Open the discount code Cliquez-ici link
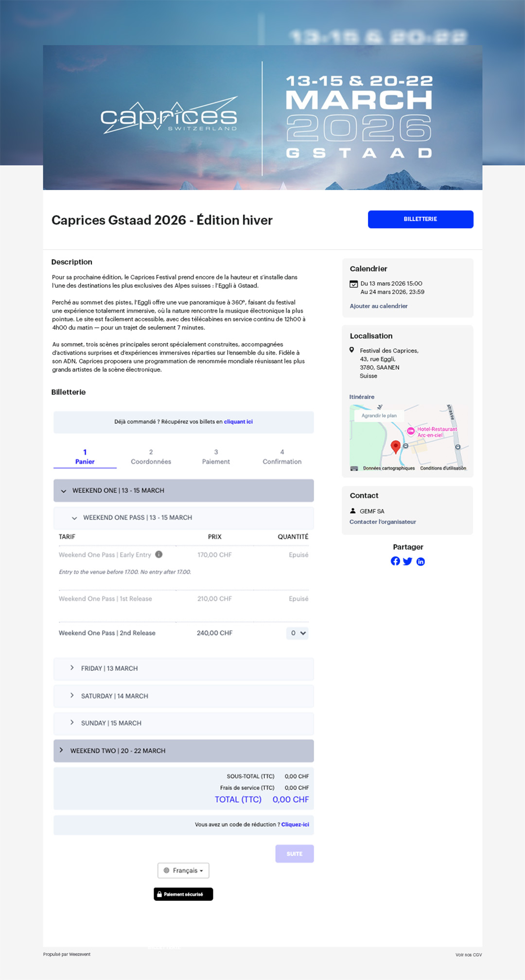This screenshot has width=525, height=980. point(295,824)
